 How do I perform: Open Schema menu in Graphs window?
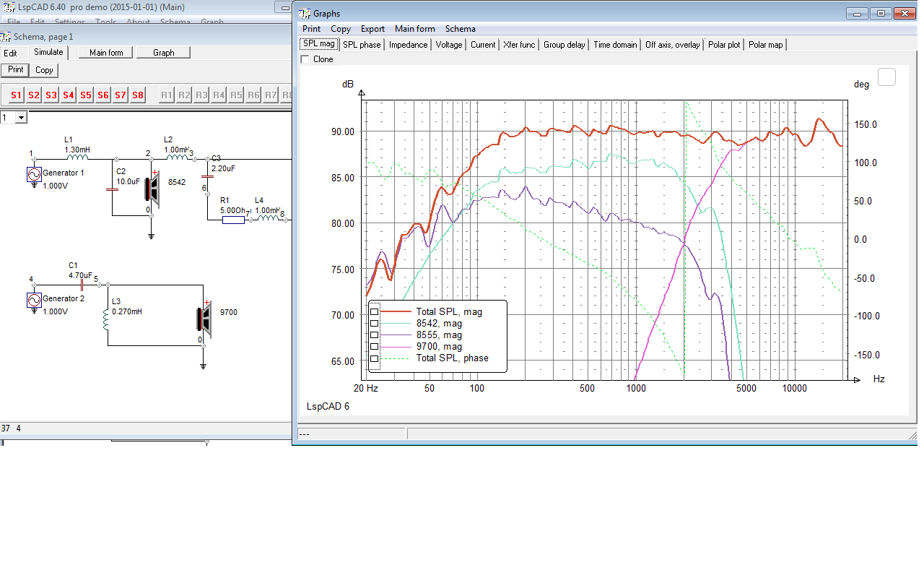[461, 29]
